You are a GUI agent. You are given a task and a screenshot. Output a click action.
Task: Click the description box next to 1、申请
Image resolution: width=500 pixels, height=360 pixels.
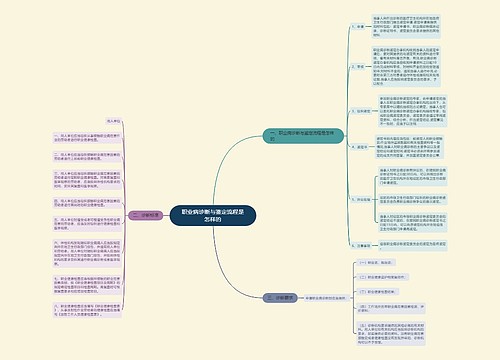click(406, 26)
